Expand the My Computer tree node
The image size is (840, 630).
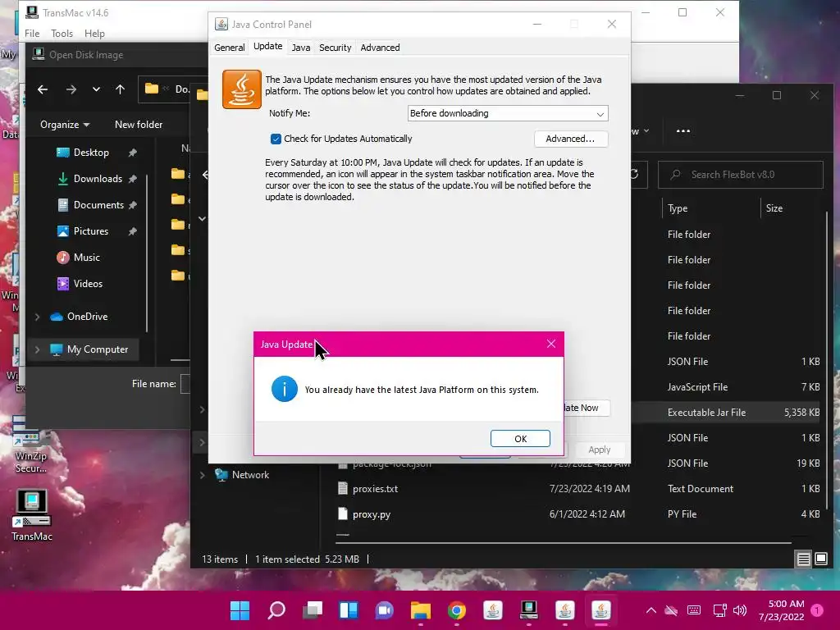[37, 349]
